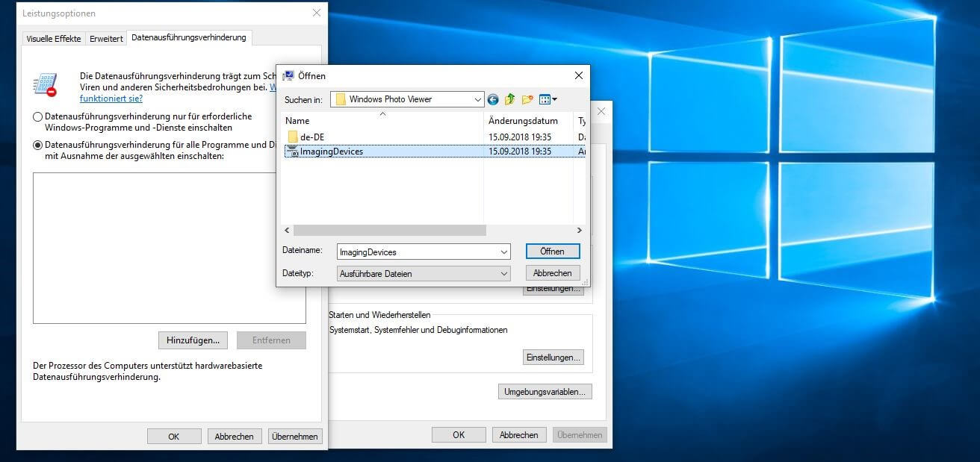This screenshot has height=462, width=980.
Task: Select the ImagingDevices file icon
Action: coord(293,152)
